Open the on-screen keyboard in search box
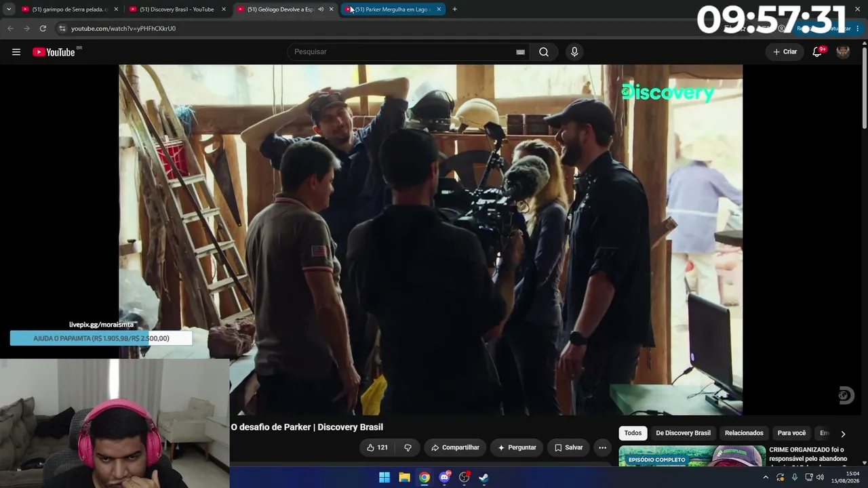This screenshot has height=488, width=868. pos(520,52)
